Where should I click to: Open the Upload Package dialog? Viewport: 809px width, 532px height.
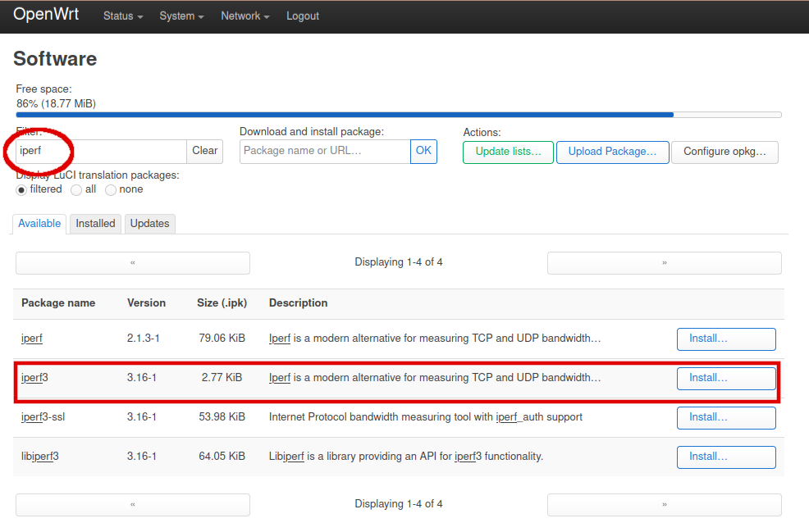click(612, 152)
